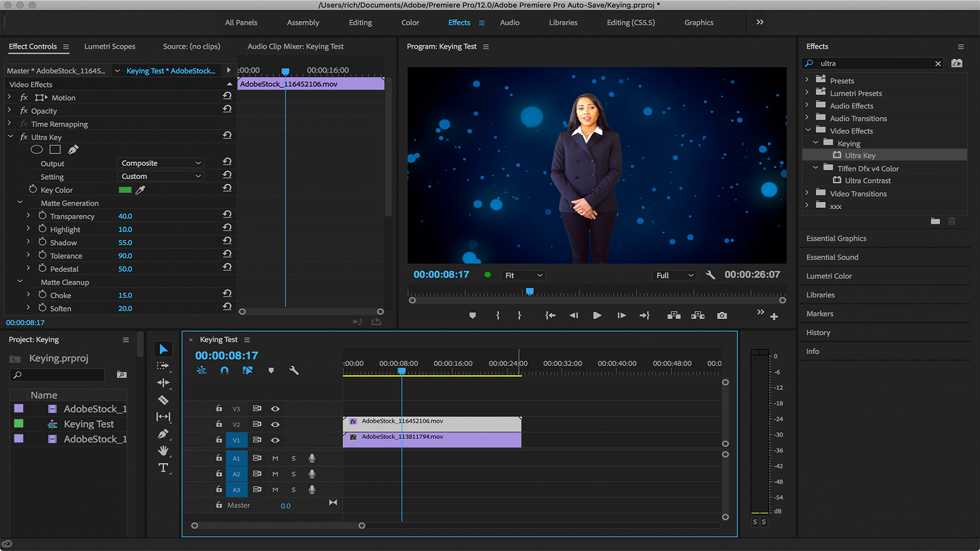Collapse the Matte Generation group

pos(20,203)
